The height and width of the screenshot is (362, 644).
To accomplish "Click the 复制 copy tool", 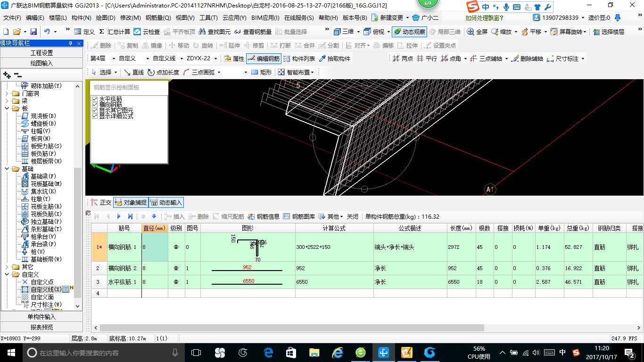I will click(x=128, y=45).
